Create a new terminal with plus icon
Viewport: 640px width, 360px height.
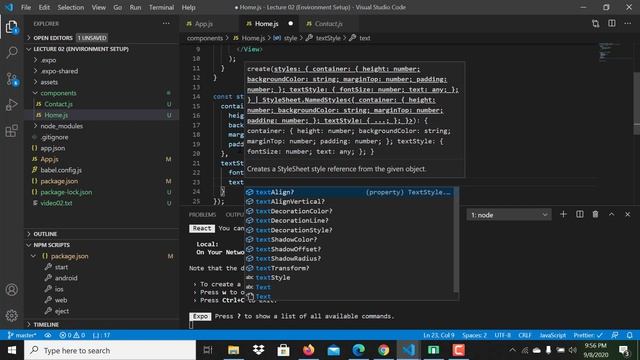click(563, 214)
